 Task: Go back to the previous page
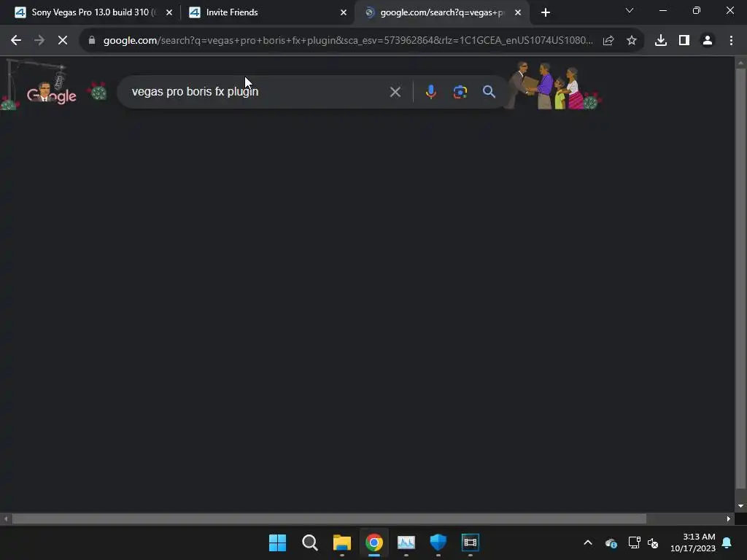coord(16,41)
